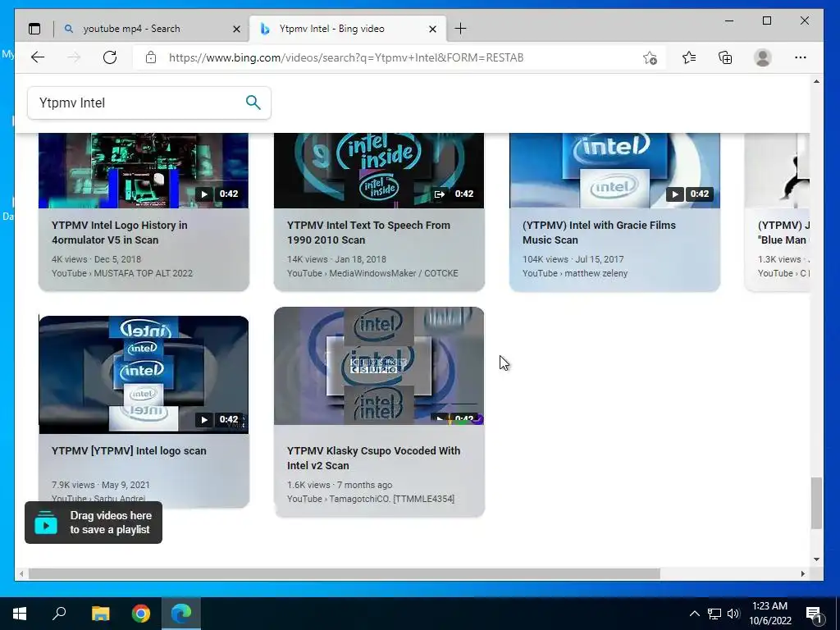Open YTPMV Intel Text To Speech title
This screenshot has width=840, height=630.
(x=368, y=232)
